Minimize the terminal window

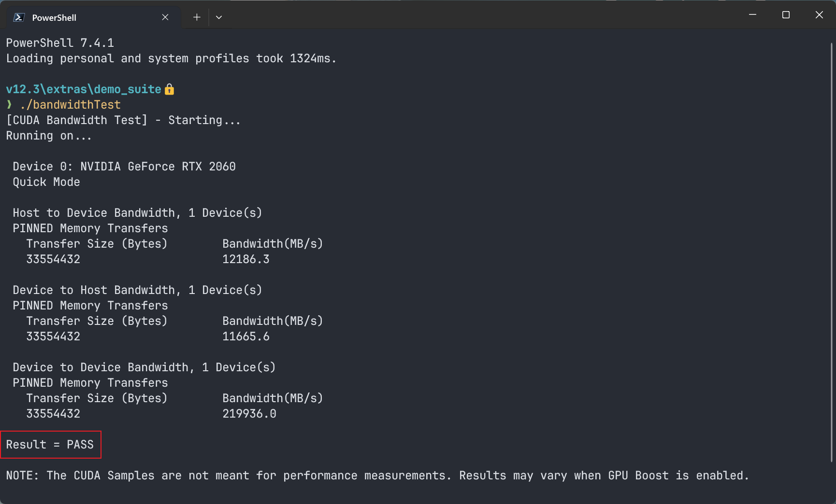(x=752, y=15)
